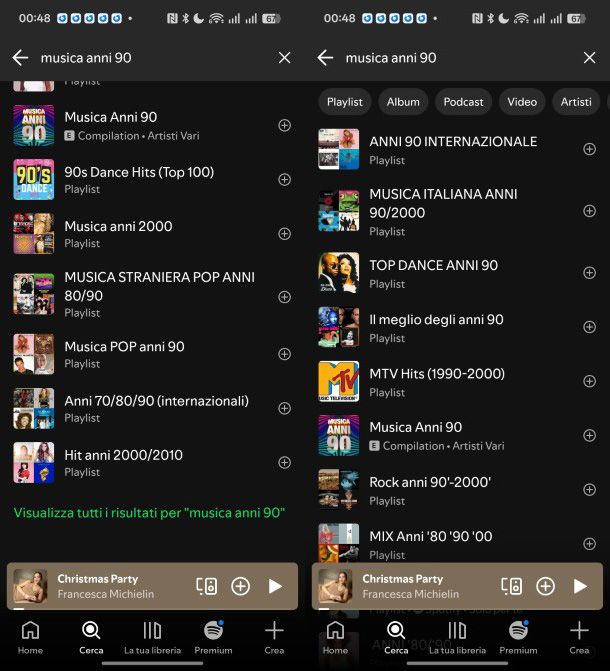Play Christmas Party in right mini player
This screenshot has height=671, width=610.
click(580, 586)
